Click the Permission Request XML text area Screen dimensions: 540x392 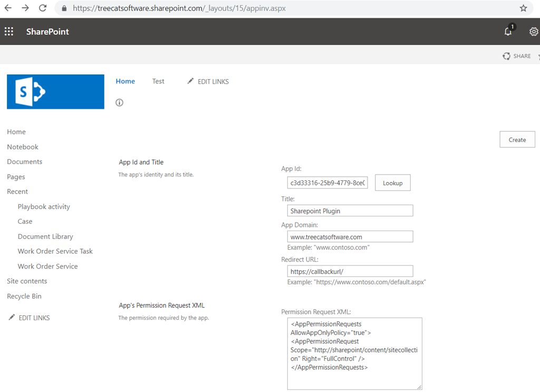pos(354,353)
